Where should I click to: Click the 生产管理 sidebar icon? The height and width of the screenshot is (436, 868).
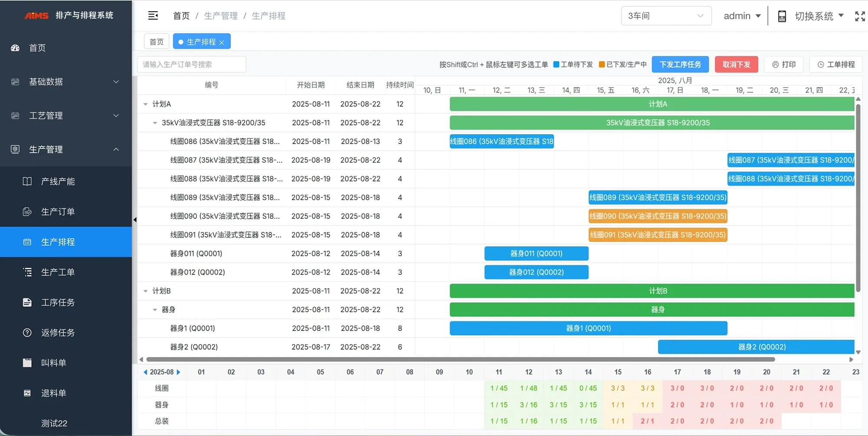(x=15, y=149)
